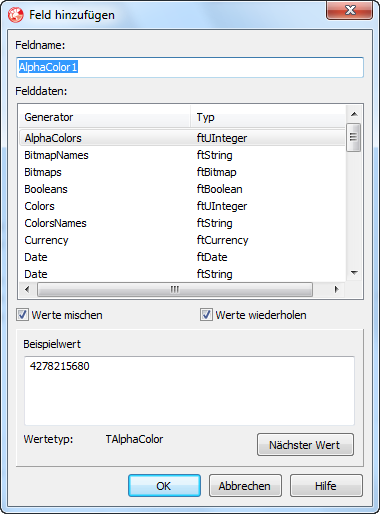Sort list by Typ column header
The height and width of the screenshot is (514, 380).
click(x=268, y=117)
